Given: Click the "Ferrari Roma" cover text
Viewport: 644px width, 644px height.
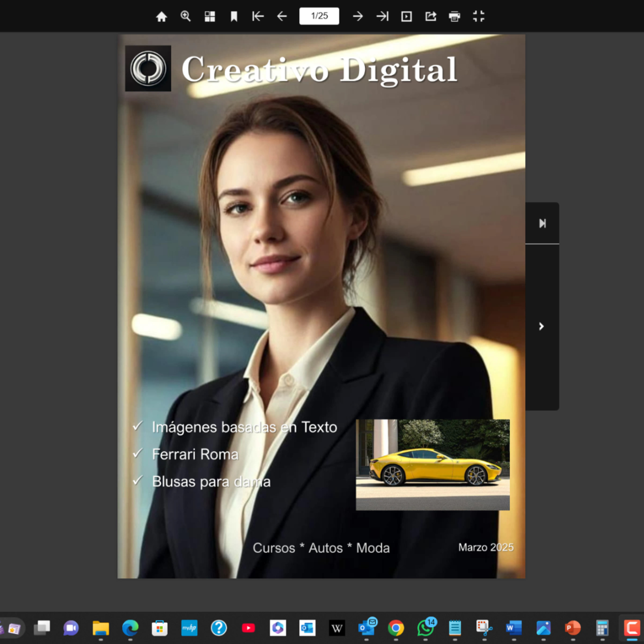Looking at the screenshot, I should [x=195, y=454].
